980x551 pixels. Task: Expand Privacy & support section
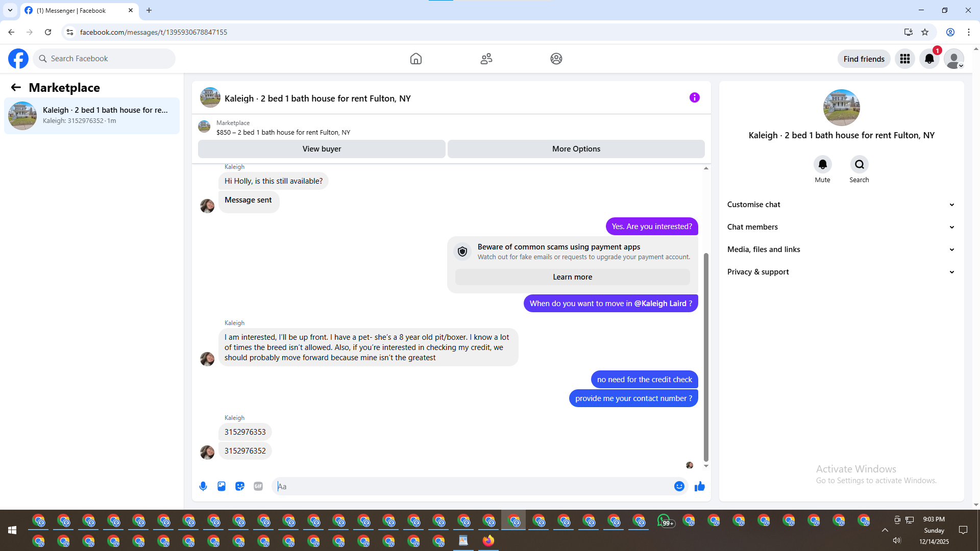pos(841,272)
